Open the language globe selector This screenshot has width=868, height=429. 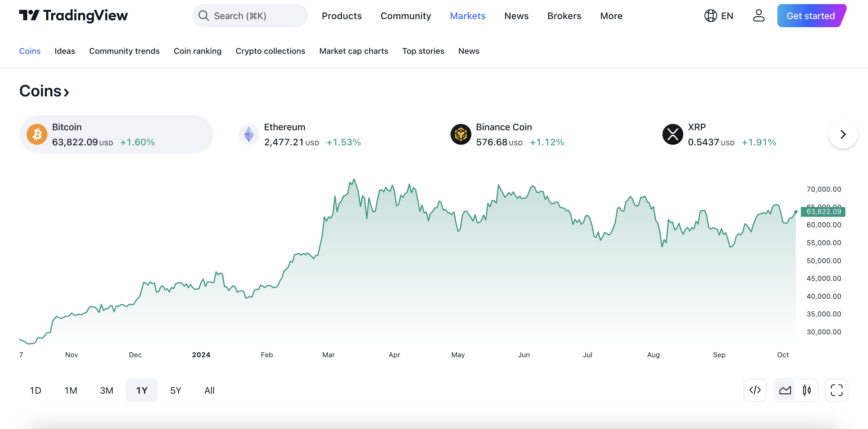[x=710, y=16]
